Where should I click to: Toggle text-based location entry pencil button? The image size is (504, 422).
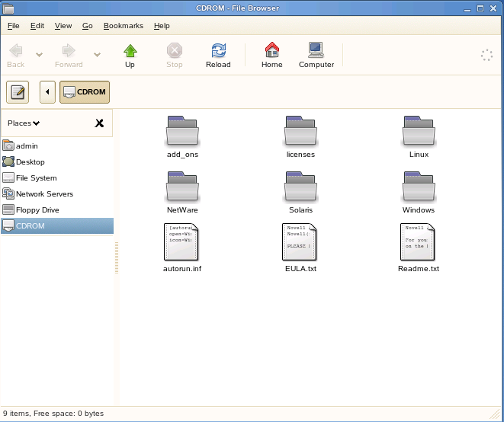point(18,92)
